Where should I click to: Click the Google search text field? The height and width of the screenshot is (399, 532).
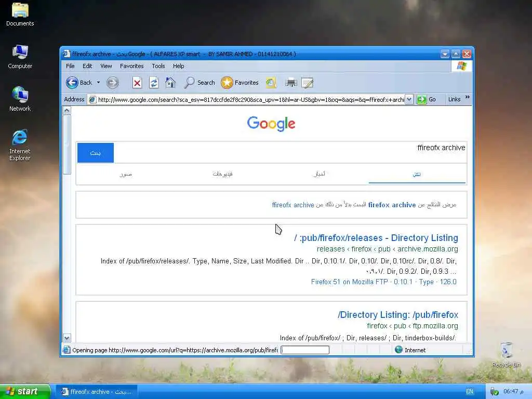pos(290,153)
